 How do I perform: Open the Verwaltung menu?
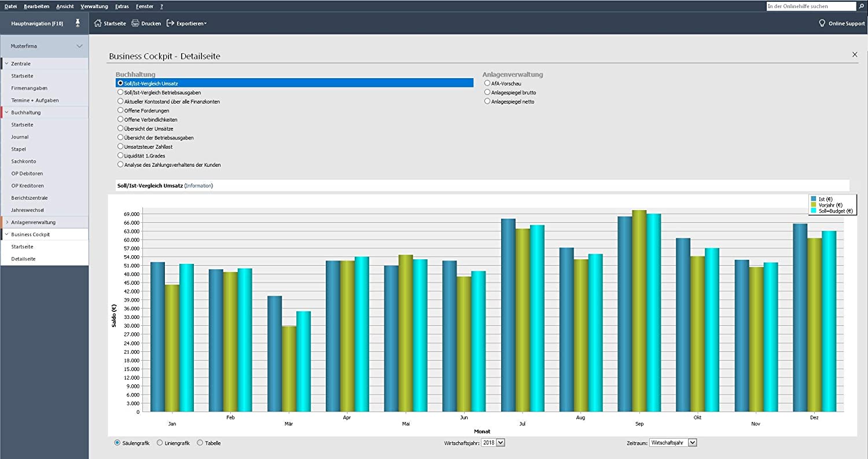point(94,6)
